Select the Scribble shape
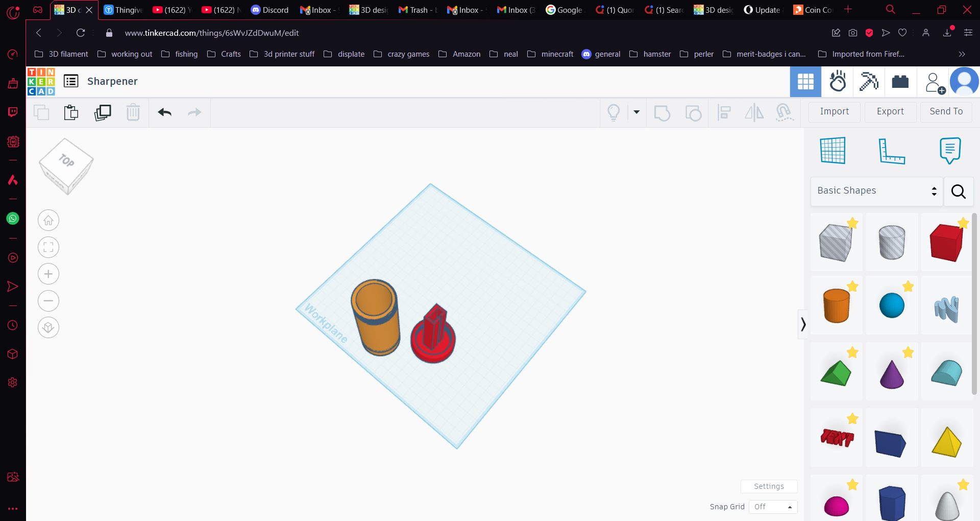The image size is (980, 521). [x=947, y=309]
